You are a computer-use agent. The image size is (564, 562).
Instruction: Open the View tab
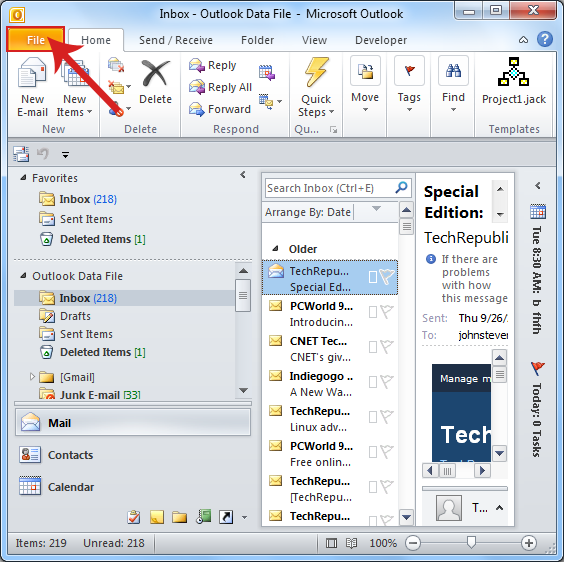(x=314, y=40)
